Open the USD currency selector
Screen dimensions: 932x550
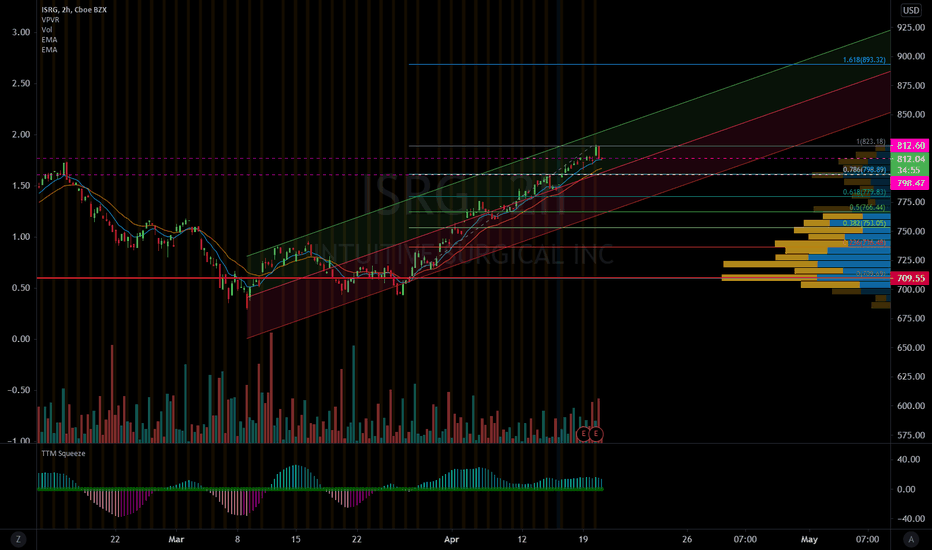coord(911,10)
